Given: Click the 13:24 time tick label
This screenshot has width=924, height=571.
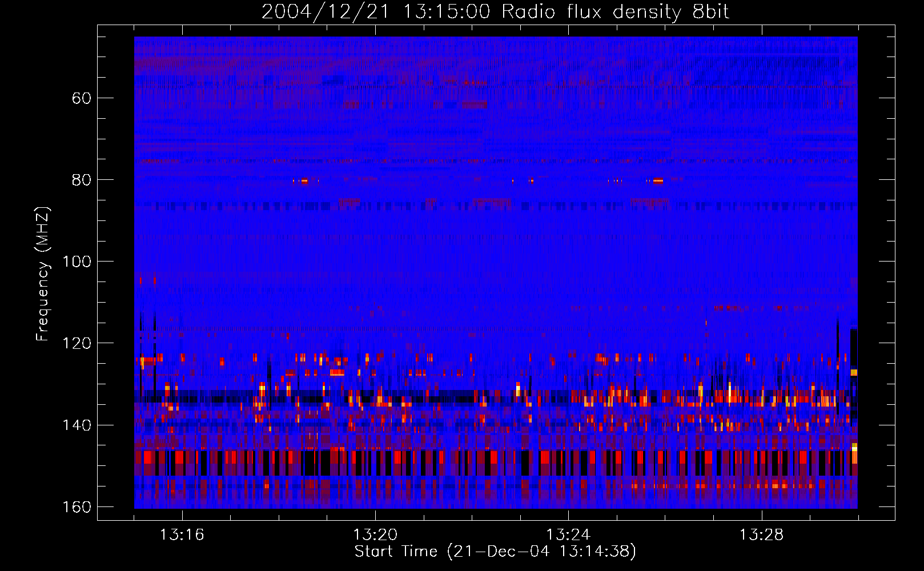Looking at the screenshot, I should [568, 535].
